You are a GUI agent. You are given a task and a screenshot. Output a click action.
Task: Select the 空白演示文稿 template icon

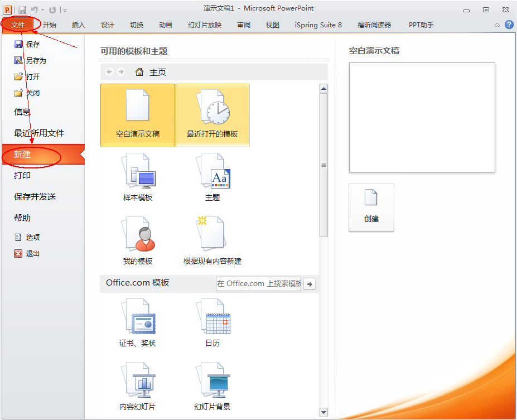[138, 115]
